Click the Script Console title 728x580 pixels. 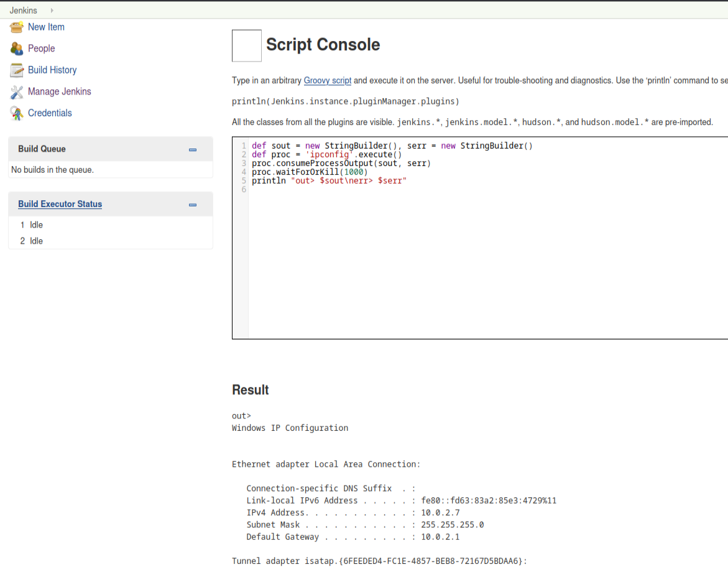(323, 45)
